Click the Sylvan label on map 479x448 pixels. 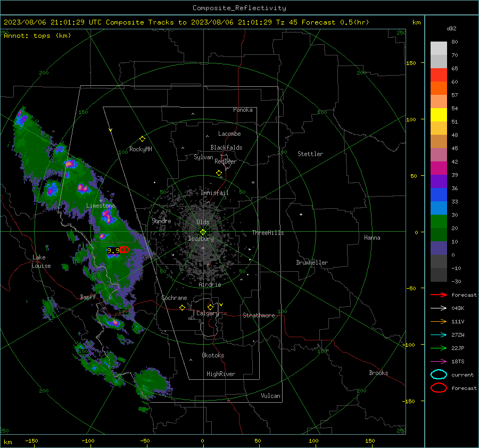click(203, 157)
